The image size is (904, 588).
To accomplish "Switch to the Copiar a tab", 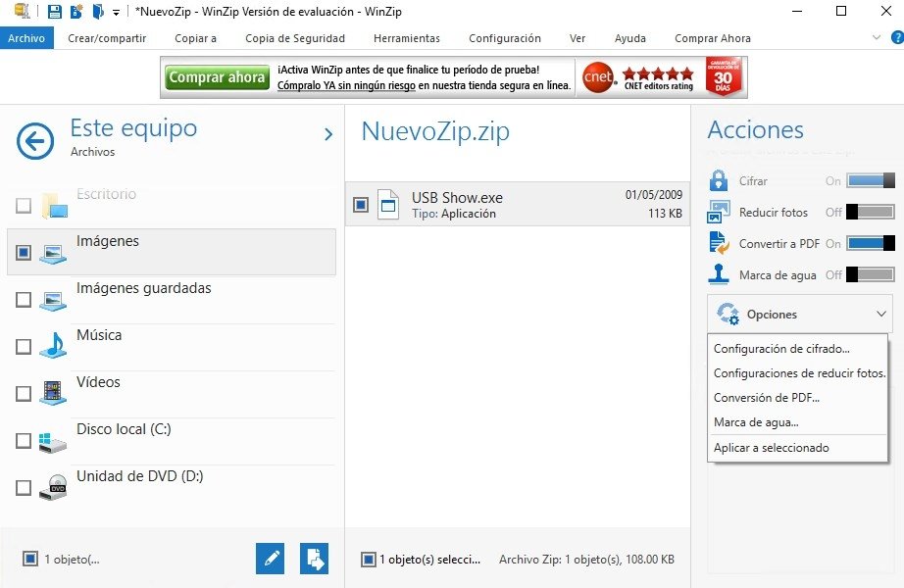I will [x=195, y=38].
